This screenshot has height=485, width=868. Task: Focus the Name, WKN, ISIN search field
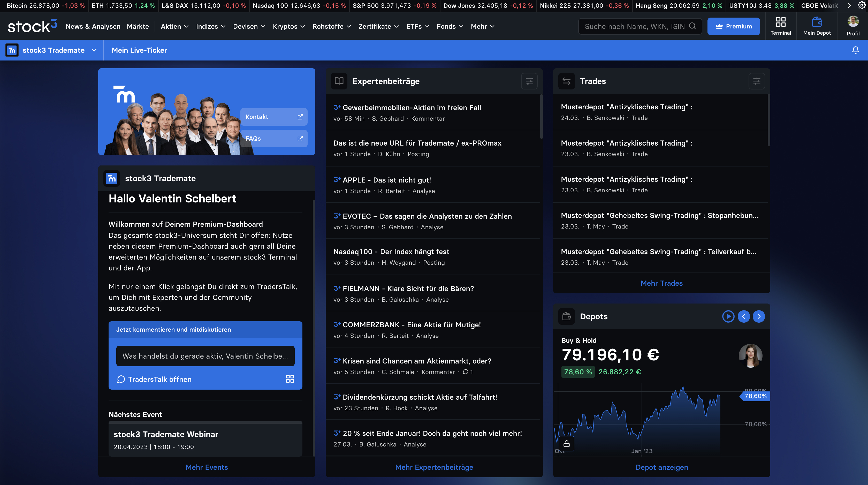pyautogui.click(x=640, y=26)
